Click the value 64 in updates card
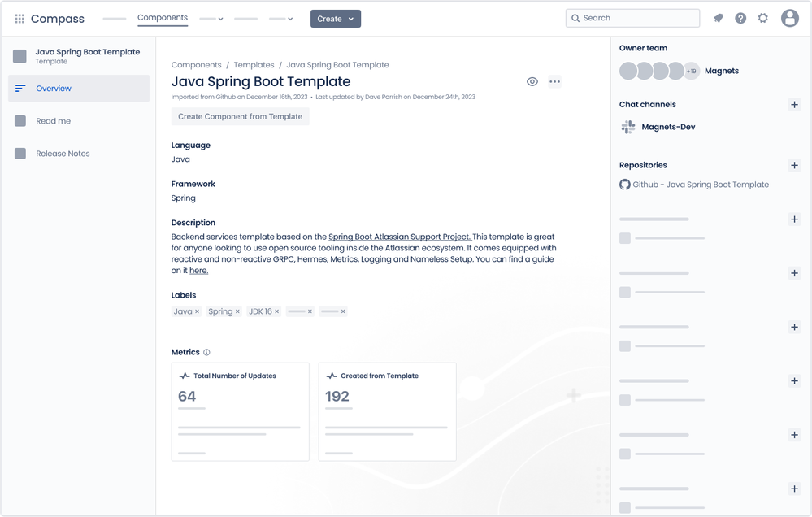Image resolution: width=812 pixels, height=517 pixels. click(187, 397)
